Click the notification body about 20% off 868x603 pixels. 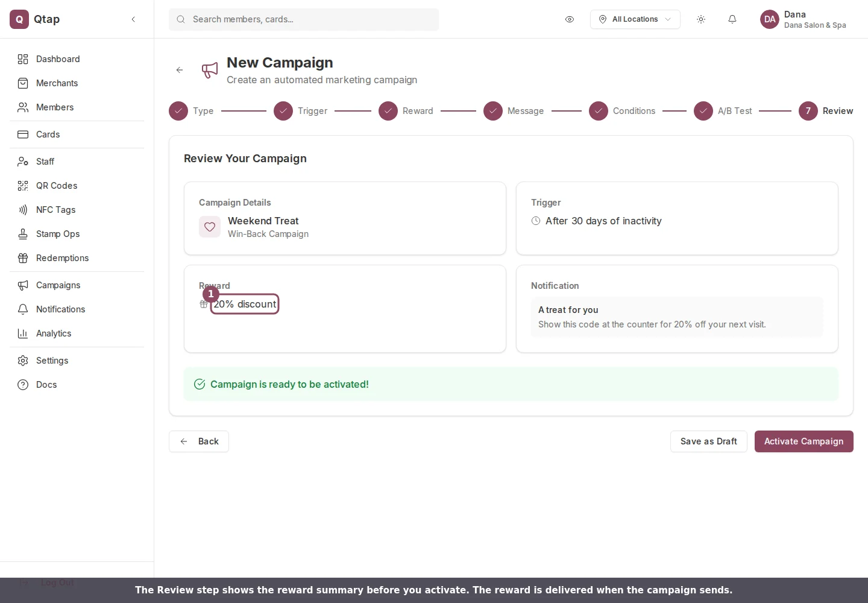tap(652, 324)
